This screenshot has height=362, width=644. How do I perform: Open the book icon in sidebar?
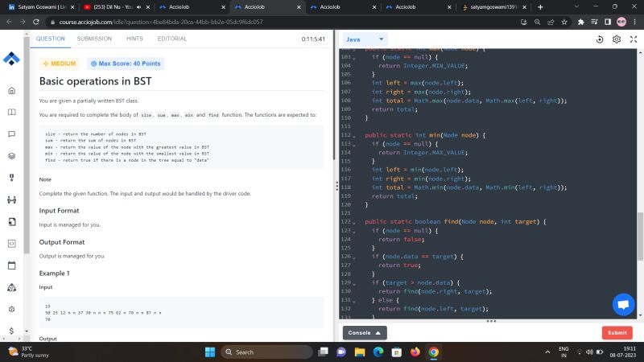[x=11, y=113]
